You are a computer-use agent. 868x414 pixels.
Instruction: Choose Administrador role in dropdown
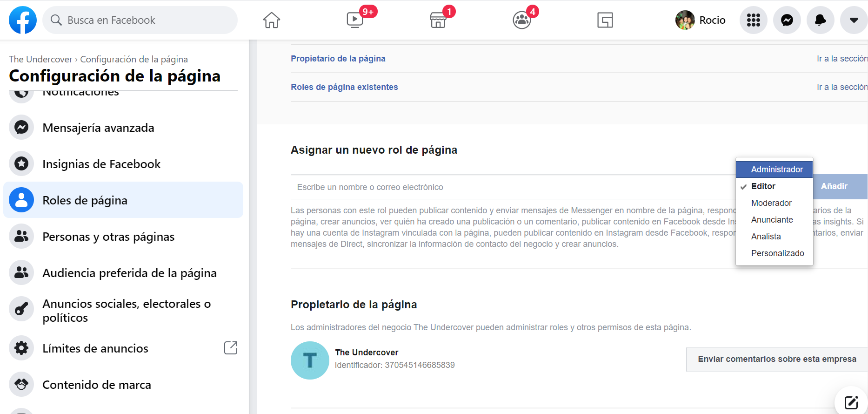(x=775, y=169)
